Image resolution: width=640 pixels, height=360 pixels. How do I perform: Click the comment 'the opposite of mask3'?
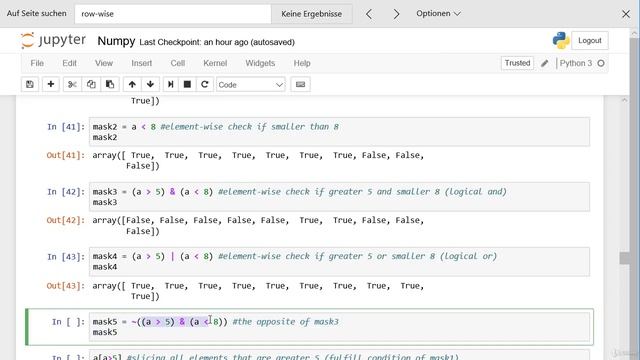point(286,322)
